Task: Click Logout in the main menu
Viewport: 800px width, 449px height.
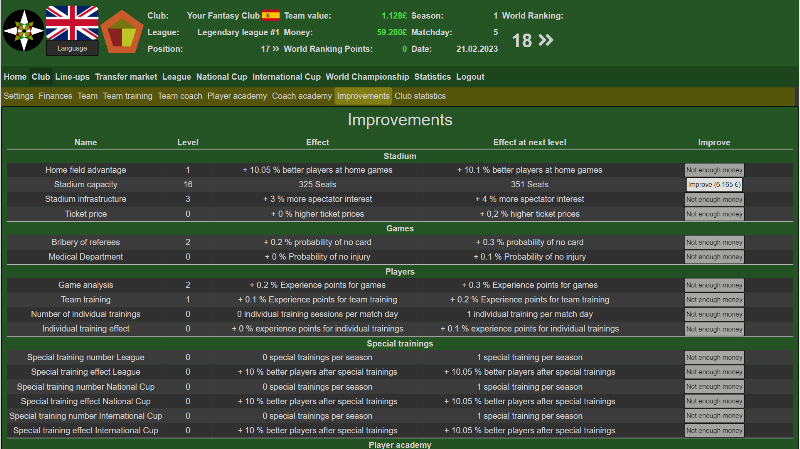Action: [470, 77]
